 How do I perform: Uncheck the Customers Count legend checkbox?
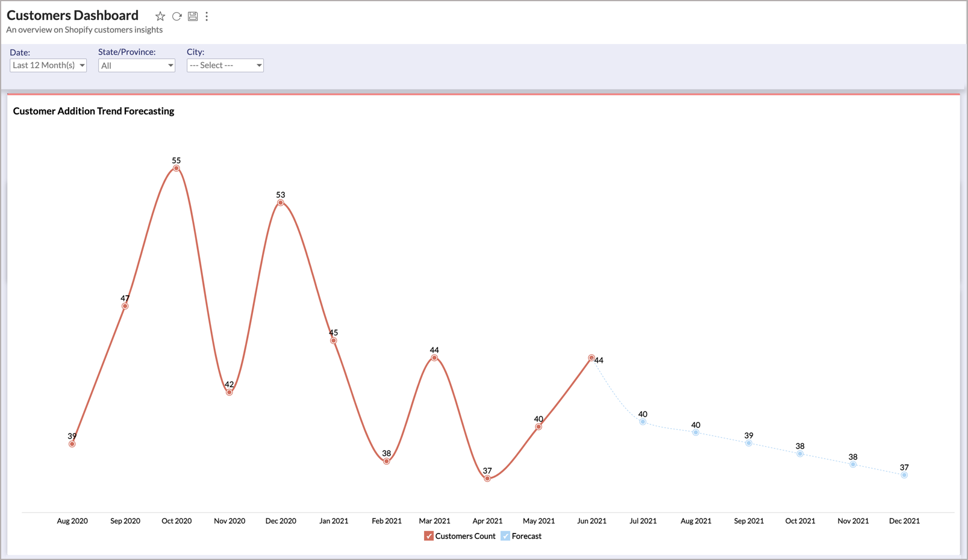429,536
